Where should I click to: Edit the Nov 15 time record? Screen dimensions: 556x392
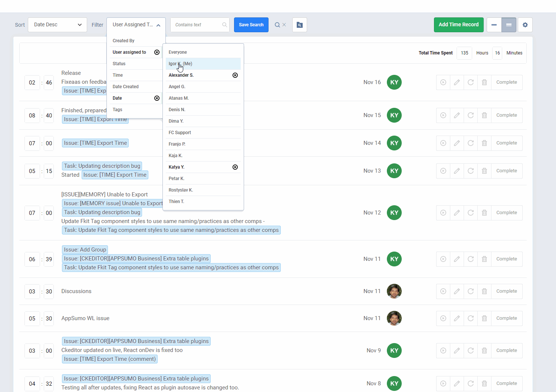[x=457, y=115]
